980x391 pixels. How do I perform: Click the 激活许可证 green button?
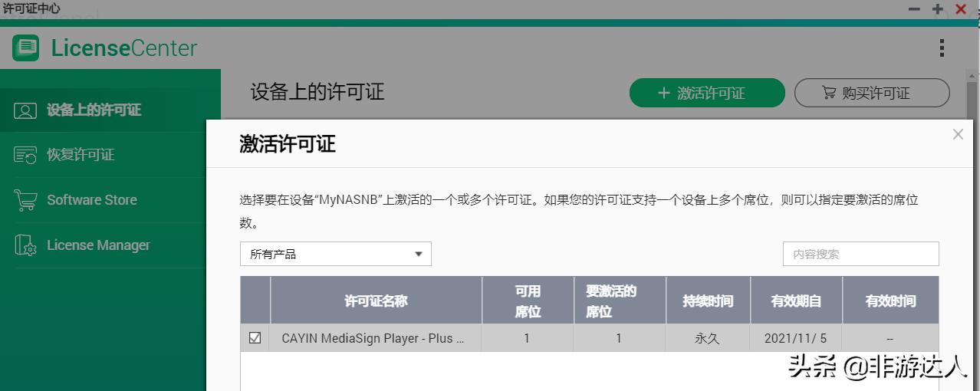(707, 93)
